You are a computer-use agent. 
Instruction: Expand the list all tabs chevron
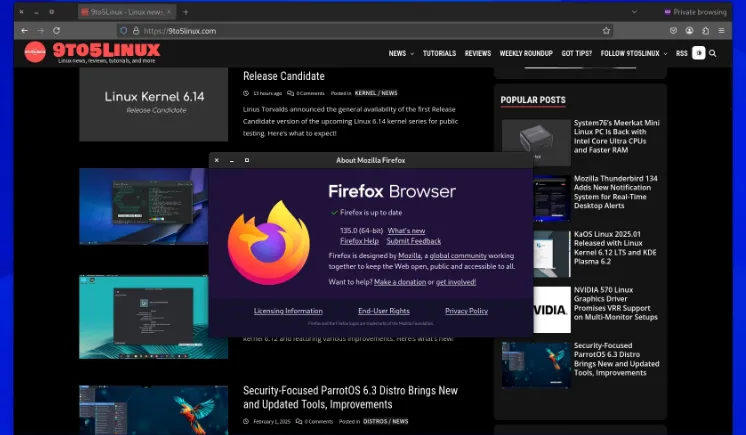pos(634,12)
